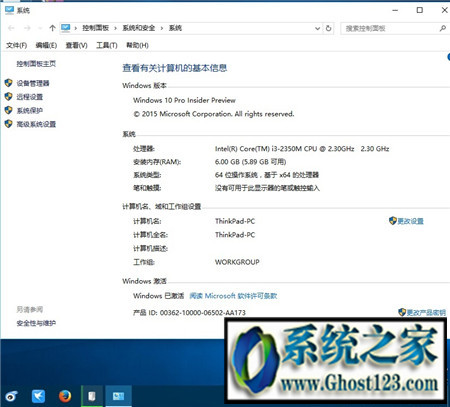Image resolution: width=450 pixels, height=407 pixels.
Task: Open the 查看(V) menu
Action: coord(76,45)
